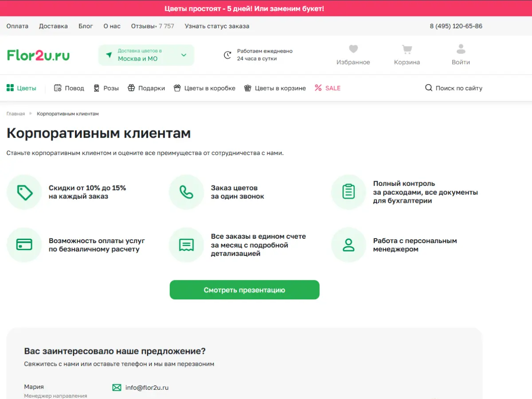Click the Работаем ежедневно 24 часа text
This screenshot has height=399, width=532.
tap(265, 55)
